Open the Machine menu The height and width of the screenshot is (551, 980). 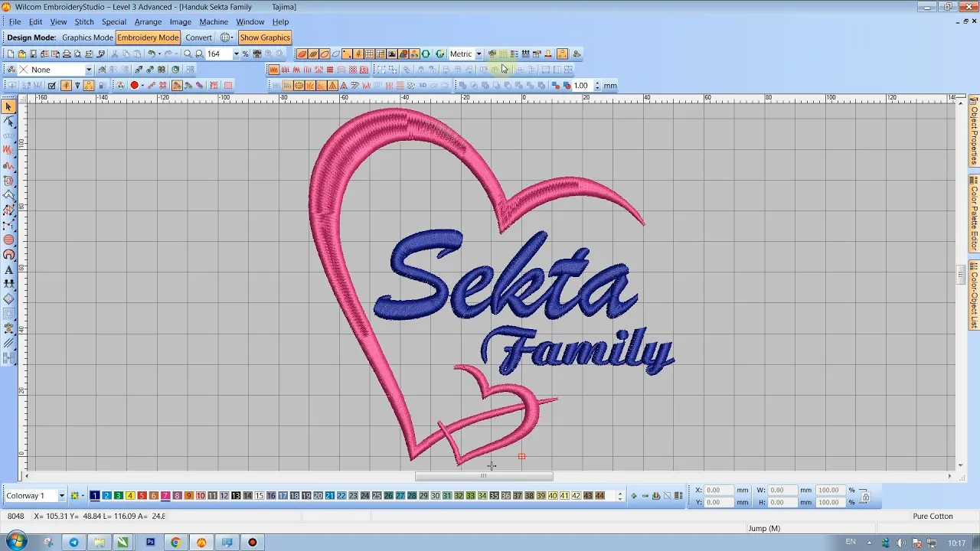point(214,21)
